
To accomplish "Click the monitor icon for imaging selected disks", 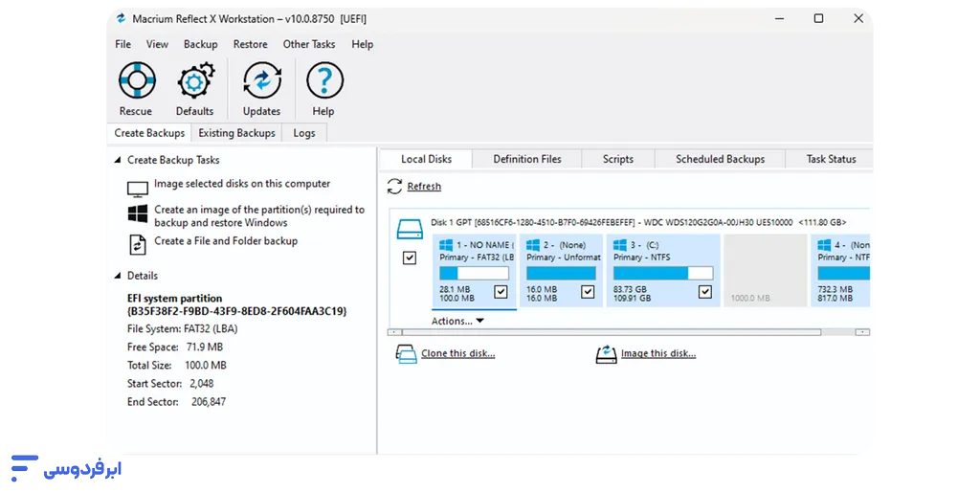I will coord(138,188).
